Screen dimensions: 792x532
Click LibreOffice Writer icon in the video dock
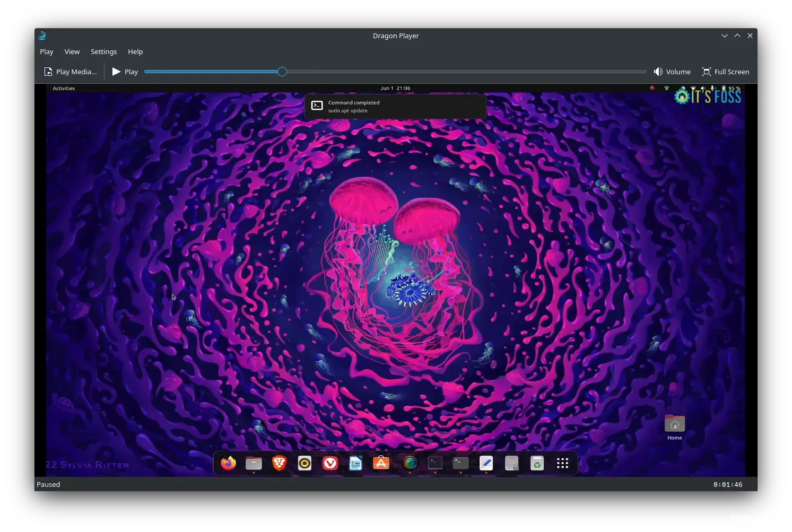[355, 463]
